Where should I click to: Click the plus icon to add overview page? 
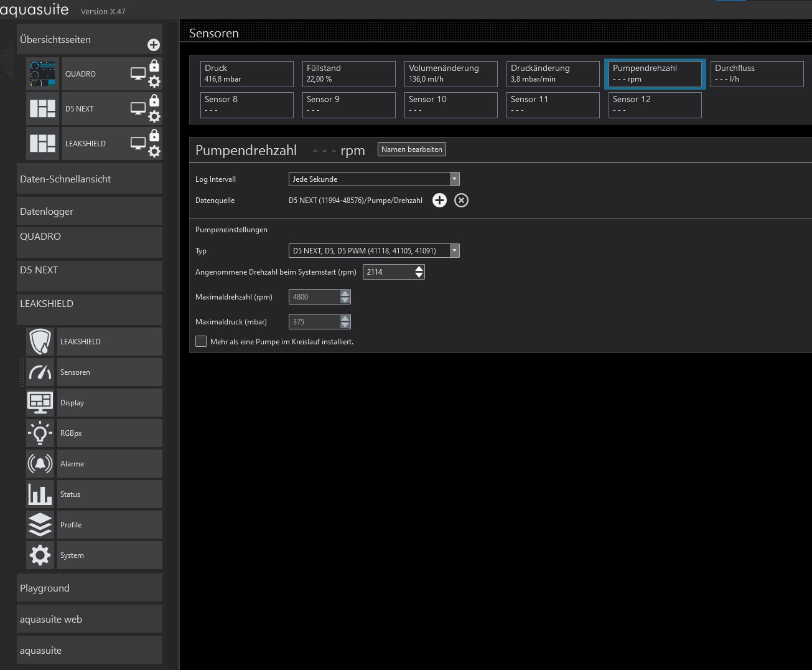click(153, 45)
